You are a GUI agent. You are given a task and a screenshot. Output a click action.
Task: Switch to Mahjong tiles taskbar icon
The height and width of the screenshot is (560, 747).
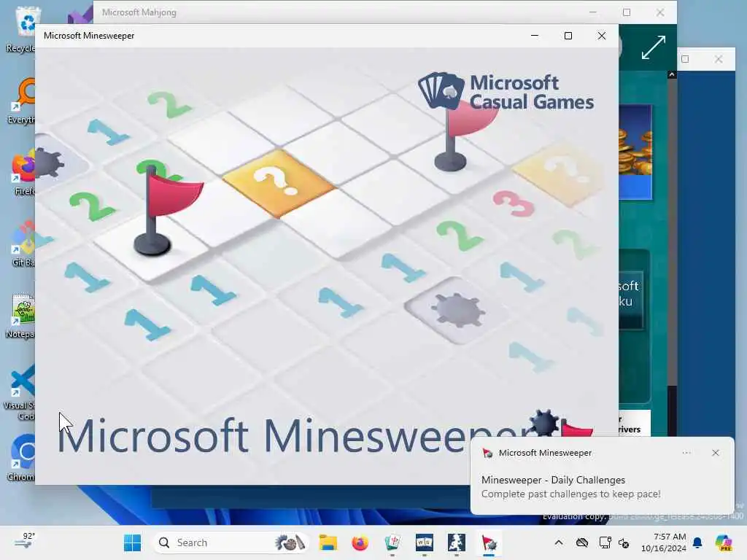click(392, 542)
